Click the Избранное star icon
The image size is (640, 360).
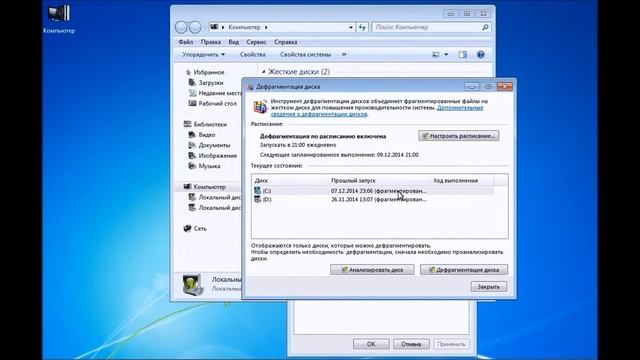(x=188, y=72)
